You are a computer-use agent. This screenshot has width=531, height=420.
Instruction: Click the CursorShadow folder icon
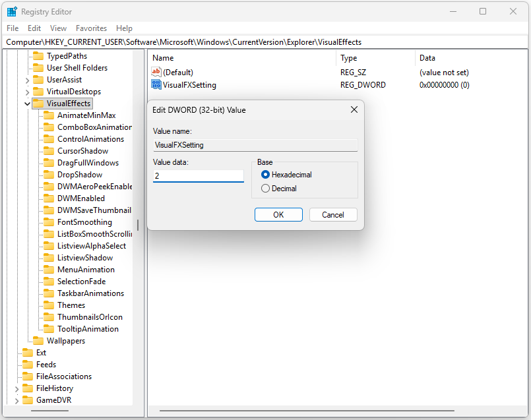pos(49,151)
